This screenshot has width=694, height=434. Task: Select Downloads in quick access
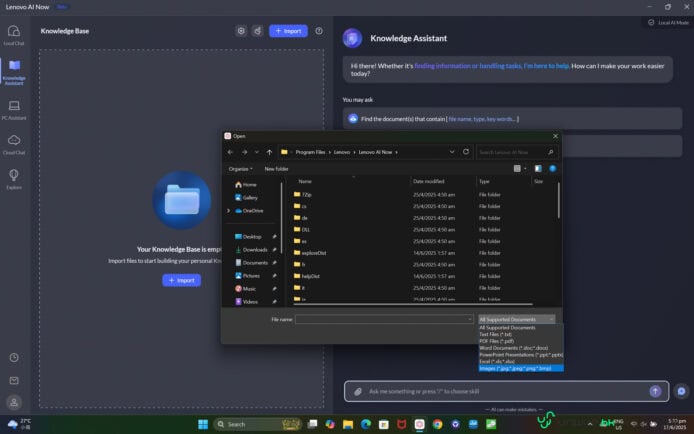(x=251, y=250)
